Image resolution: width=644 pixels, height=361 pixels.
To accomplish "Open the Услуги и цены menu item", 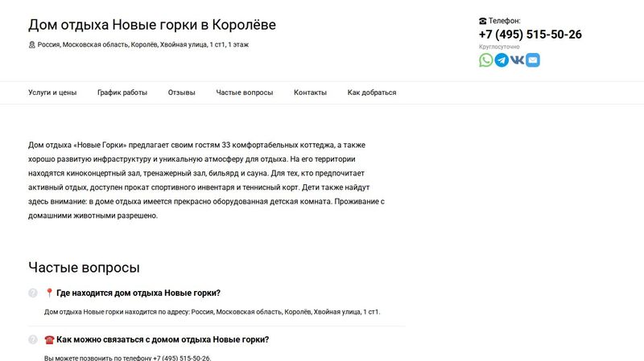I will pyautogui.click(x=52, y=92).
